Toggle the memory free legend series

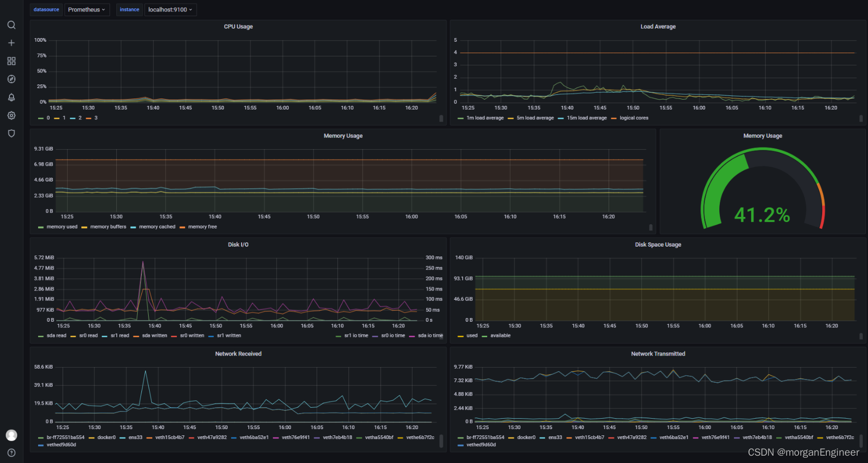pyautogui.click(x=202, y=227)
